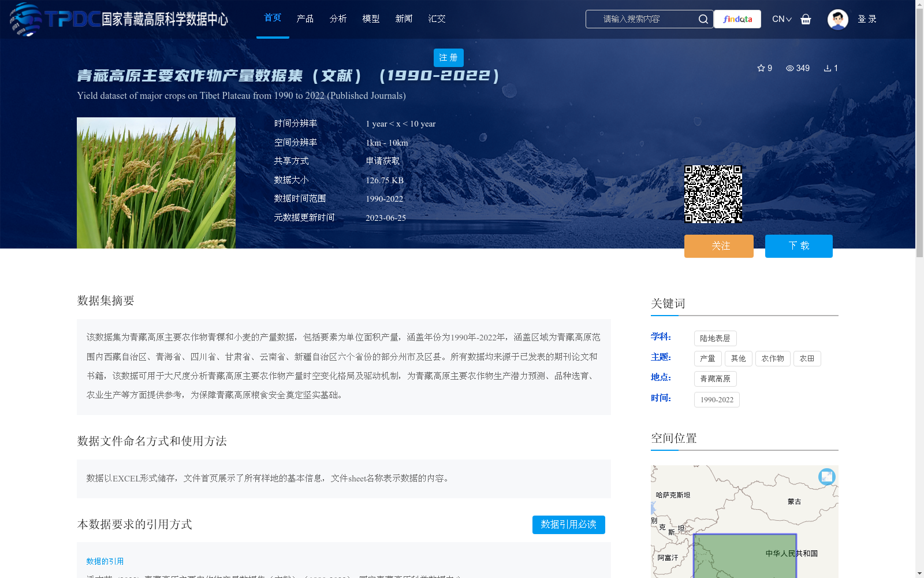Click the 空间位置 section heading

[674, 438]
